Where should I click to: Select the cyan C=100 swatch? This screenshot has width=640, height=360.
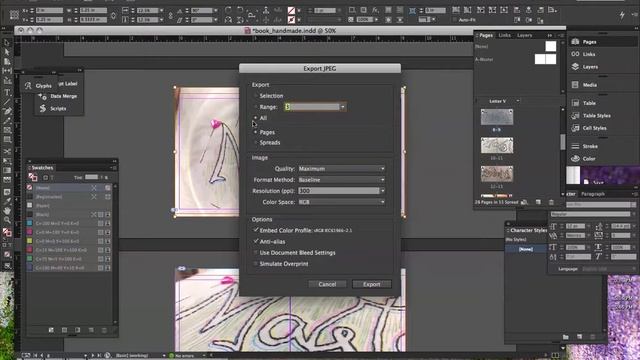(69, 223)
